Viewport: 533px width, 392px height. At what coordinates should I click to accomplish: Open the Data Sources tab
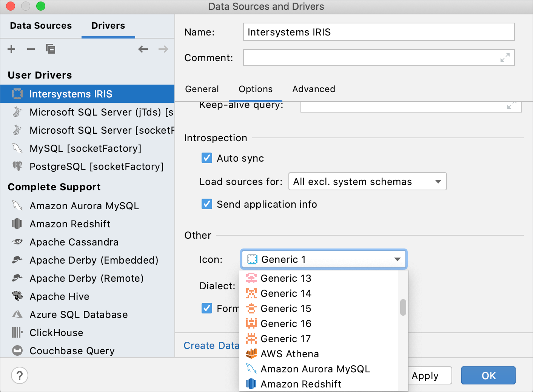click(x=41, y=25)
